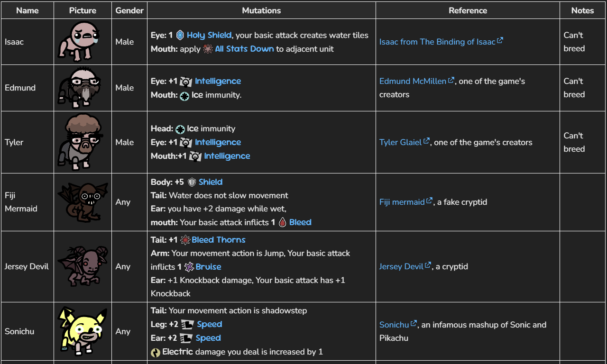
Task: Click the external link icon after Tyler Glaiel
Action: pos(426,141)
